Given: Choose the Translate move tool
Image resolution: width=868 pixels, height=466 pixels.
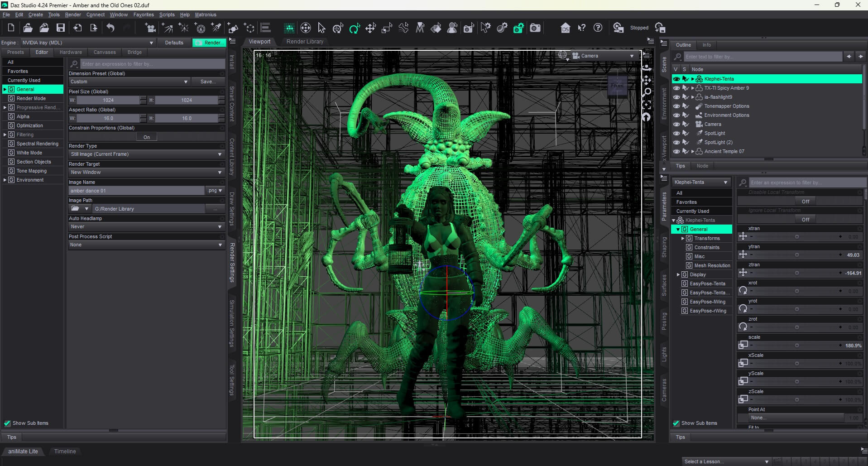Looking at the screenshot, I should tap(371, 28).
